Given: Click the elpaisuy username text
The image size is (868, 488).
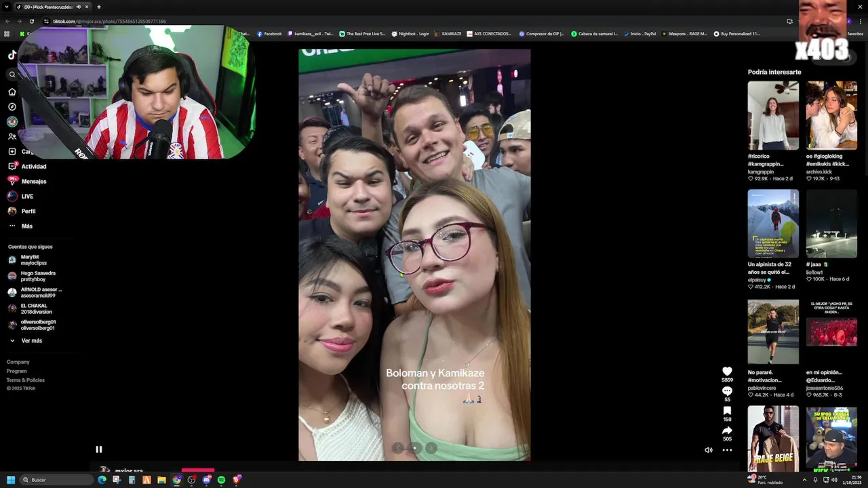Looking at the screenshot, I should click(x=757, y=279).
